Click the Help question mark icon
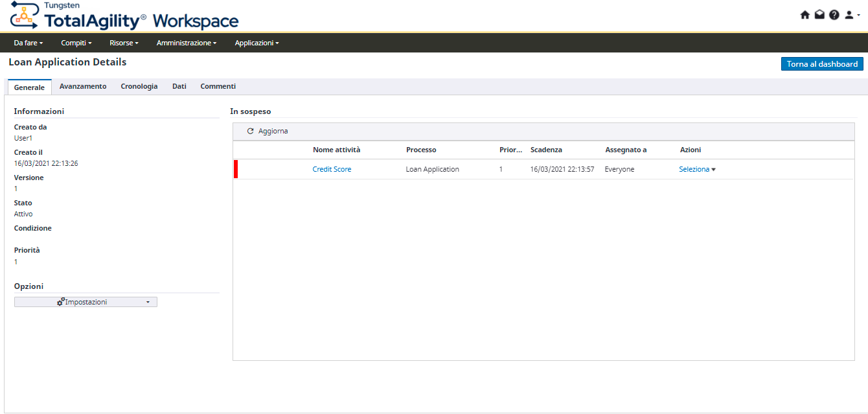This screenshot has height=414, width=868. [834, 15]
